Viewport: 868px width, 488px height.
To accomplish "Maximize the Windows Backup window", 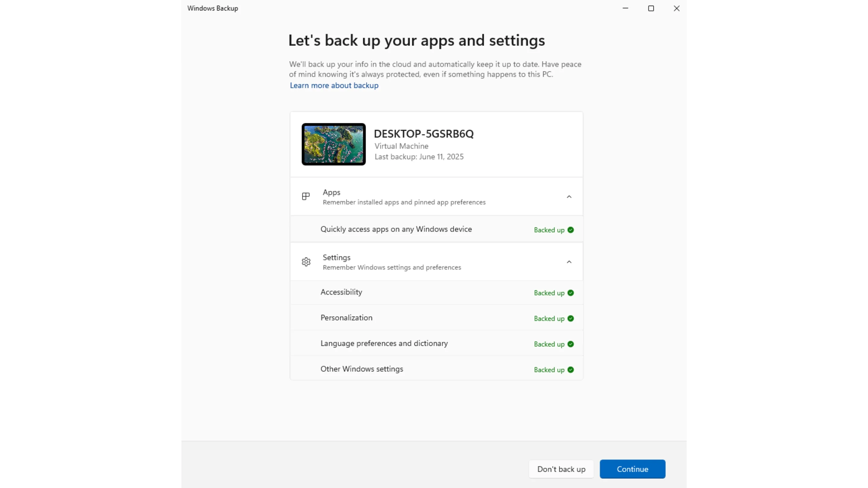I will click(x=651, y=8).
